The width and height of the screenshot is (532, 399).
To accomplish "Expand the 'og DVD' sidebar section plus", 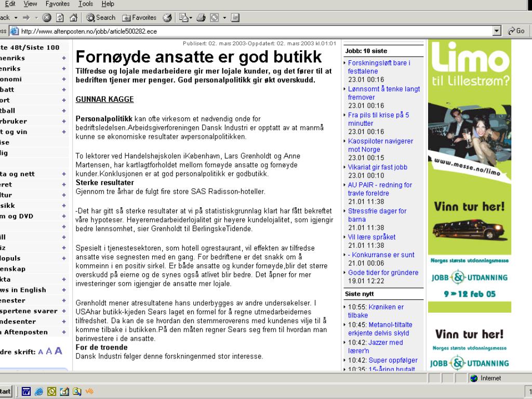I will pos(64,216).
